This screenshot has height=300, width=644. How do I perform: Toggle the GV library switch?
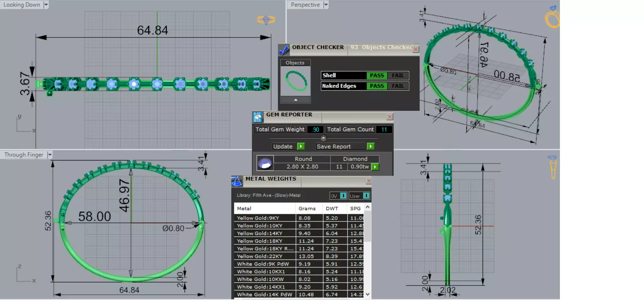[x=343, y=196]
